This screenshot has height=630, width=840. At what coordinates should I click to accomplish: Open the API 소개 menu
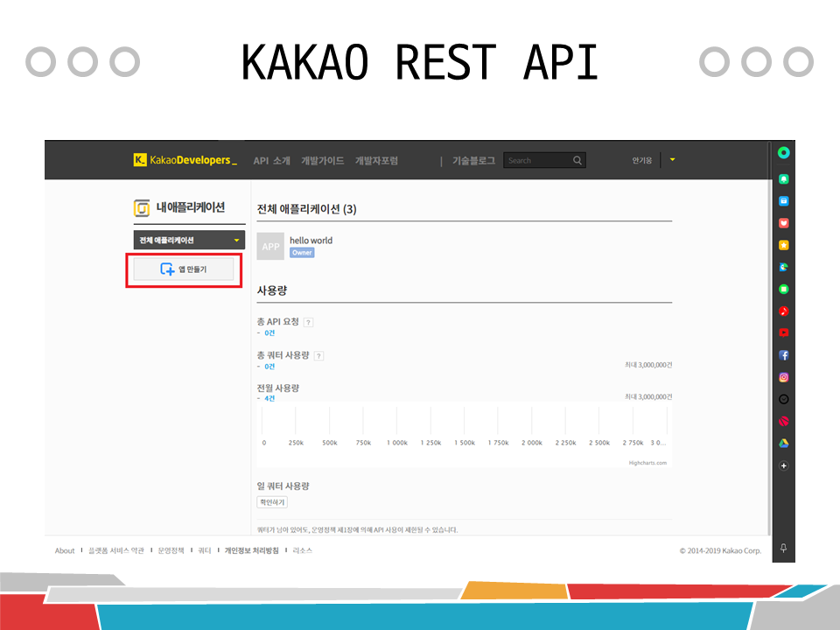tap(271, 161)
